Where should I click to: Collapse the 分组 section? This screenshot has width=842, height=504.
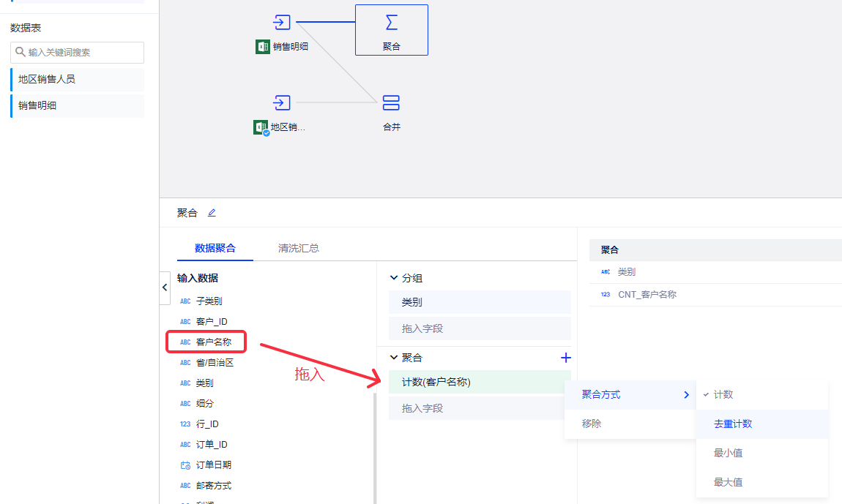coord(394,278)
